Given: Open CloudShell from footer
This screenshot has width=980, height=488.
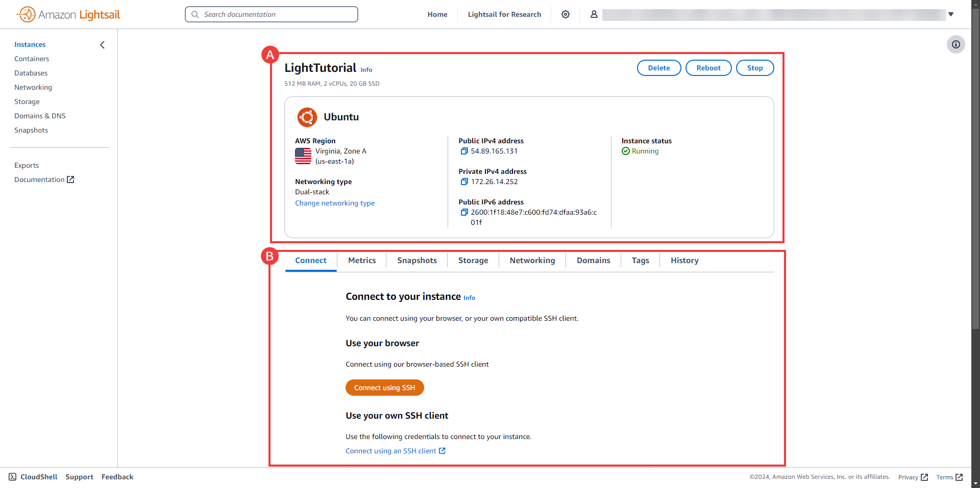Looking at the screenshot, I should [x=33, y=477].
